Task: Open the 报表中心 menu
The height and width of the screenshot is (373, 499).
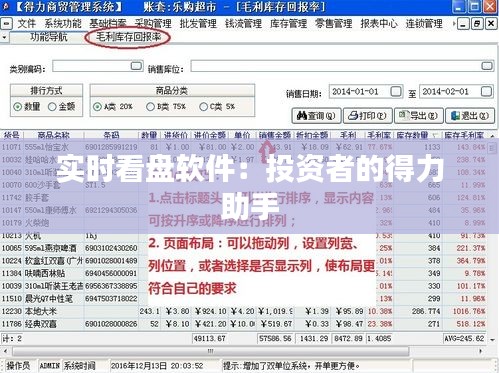Action: point(379,24)
